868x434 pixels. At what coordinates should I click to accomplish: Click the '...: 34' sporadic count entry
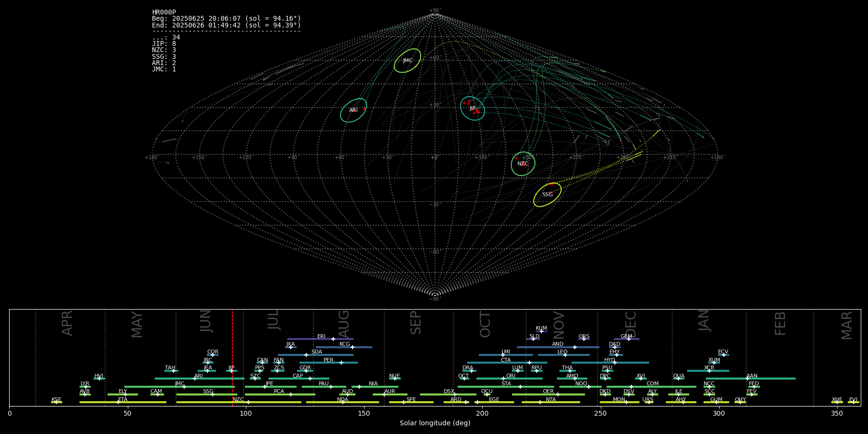tap(166, 38)
